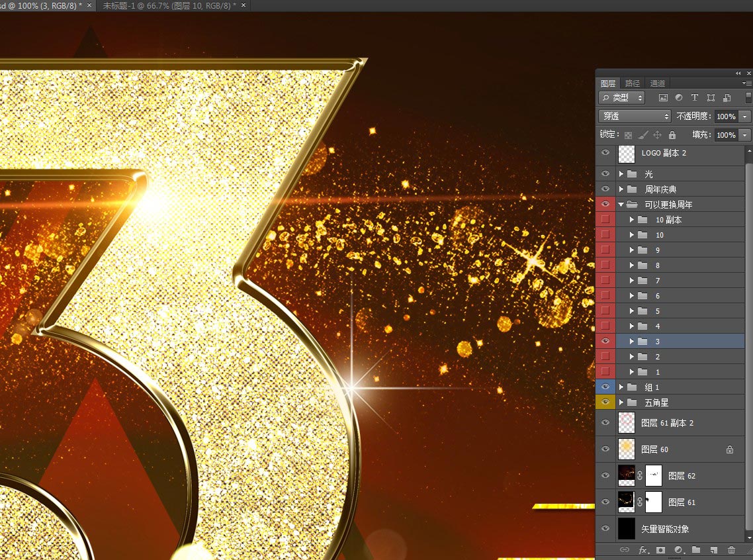This screenshot has width=753, height=560.
Task: Open the 不透明度 slider arrow
Action: click(x=745, y=117)
